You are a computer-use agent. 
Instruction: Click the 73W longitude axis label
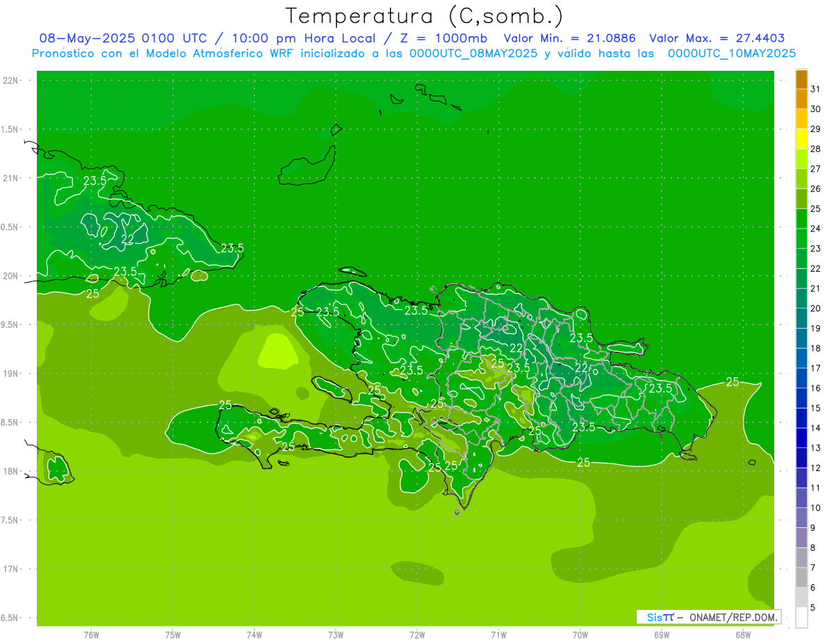[x=336, y=635]
